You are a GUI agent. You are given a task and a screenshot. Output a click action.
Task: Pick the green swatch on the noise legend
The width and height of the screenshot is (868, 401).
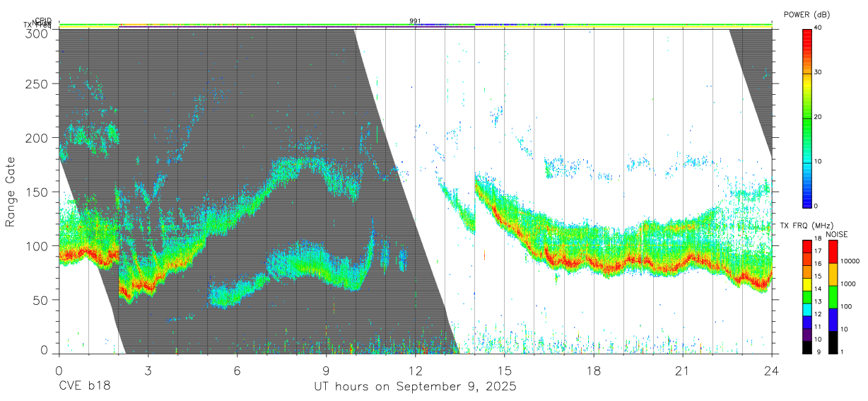coord(833,297)
